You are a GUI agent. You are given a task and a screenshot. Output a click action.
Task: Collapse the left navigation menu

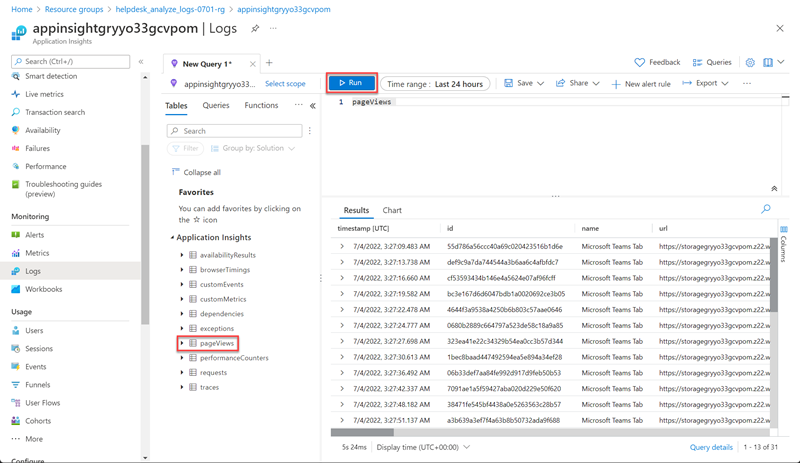141,62
